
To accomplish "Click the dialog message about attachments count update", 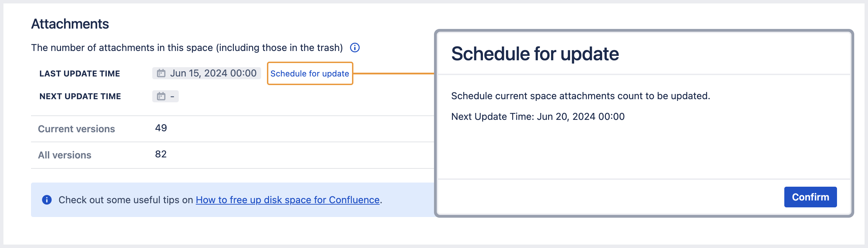I will coord(580,96).
